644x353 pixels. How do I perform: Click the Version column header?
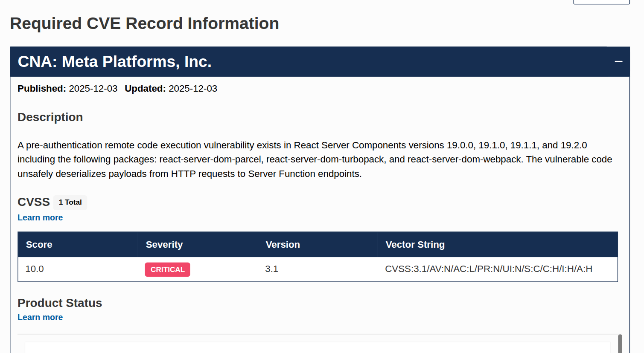click(x=283, y=245)
